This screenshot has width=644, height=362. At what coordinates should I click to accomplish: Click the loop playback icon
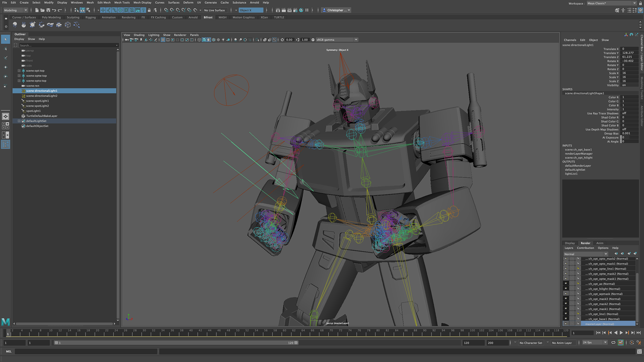(613, 343)
